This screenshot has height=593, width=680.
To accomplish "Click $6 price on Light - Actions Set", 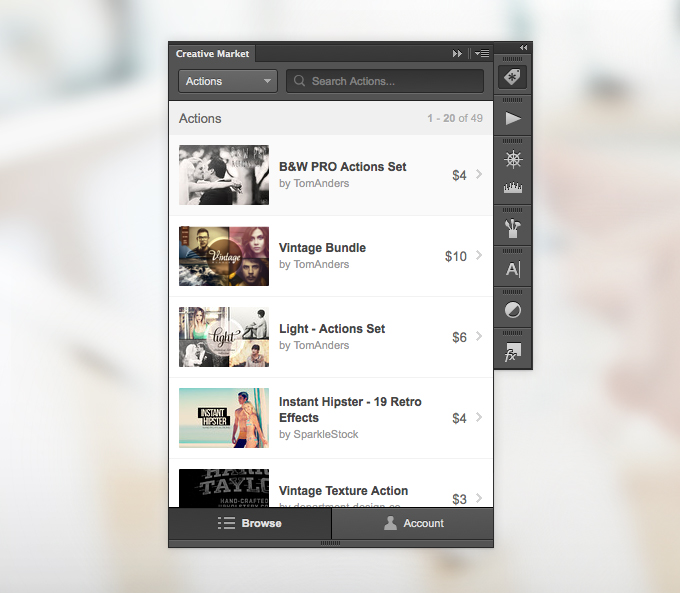I will (459, 337).
